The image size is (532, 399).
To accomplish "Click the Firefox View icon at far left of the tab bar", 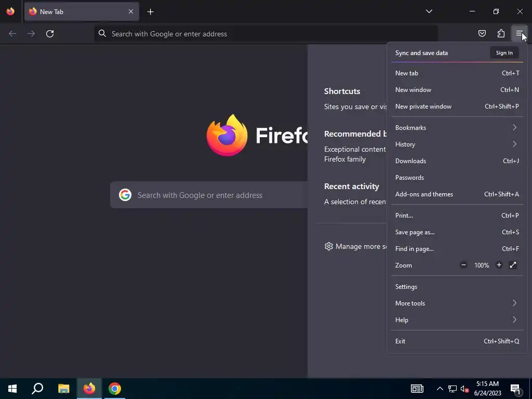I will tap(10, 11).
